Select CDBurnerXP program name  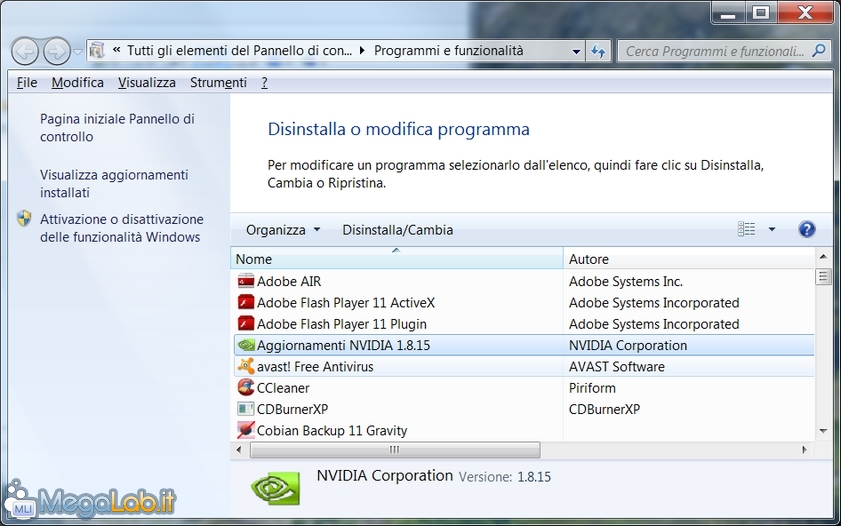pos(292,410)
